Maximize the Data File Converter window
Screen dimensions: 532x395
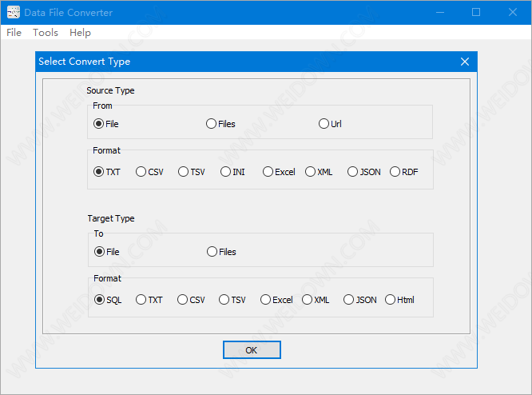tap(476, 13)
